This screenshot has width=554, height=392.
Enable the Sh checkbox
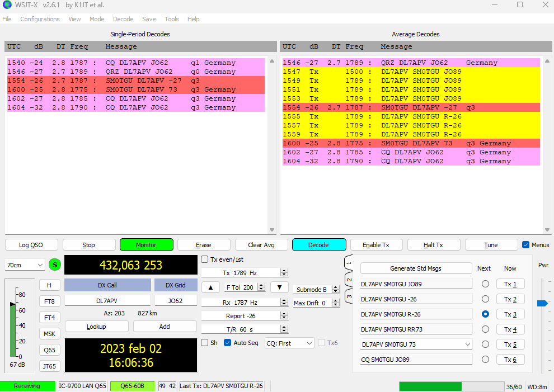tap(205, 343)
